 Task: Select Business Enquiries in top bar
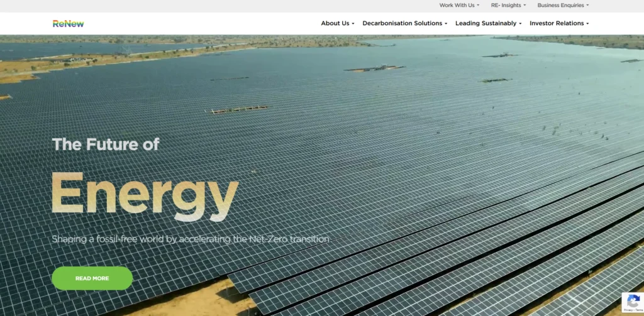tap(560, 5)
